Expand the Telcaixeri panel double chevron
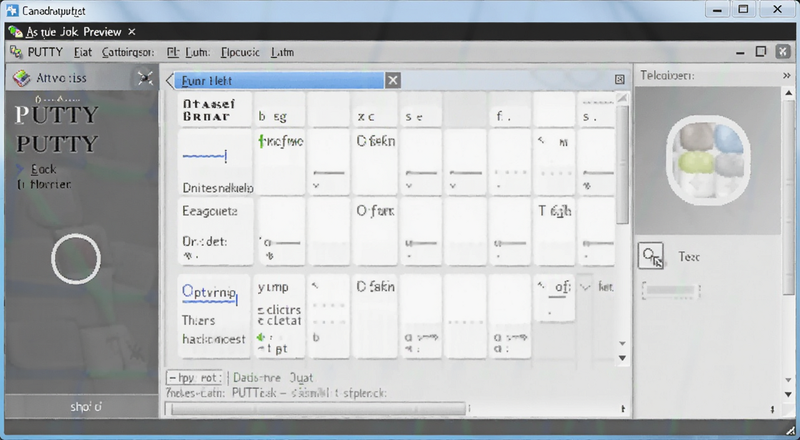 [x=786, y=76]
